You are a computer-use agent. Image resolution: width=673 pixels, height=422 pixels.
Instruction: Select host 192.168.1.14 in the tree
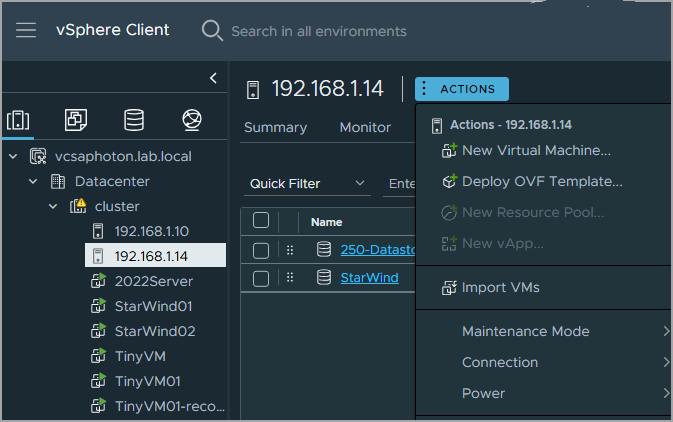(155, 256)
